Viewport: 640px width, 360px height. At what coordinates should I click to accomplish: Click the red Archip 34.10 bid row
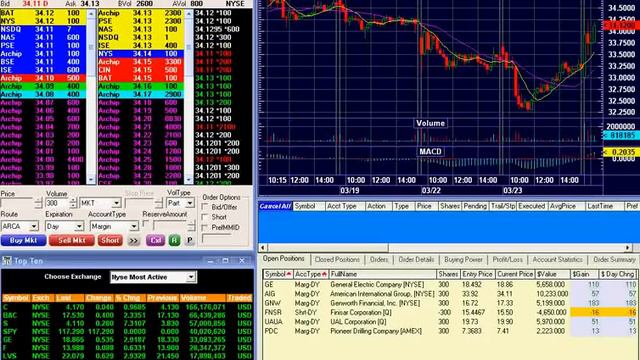pos(43,78)
